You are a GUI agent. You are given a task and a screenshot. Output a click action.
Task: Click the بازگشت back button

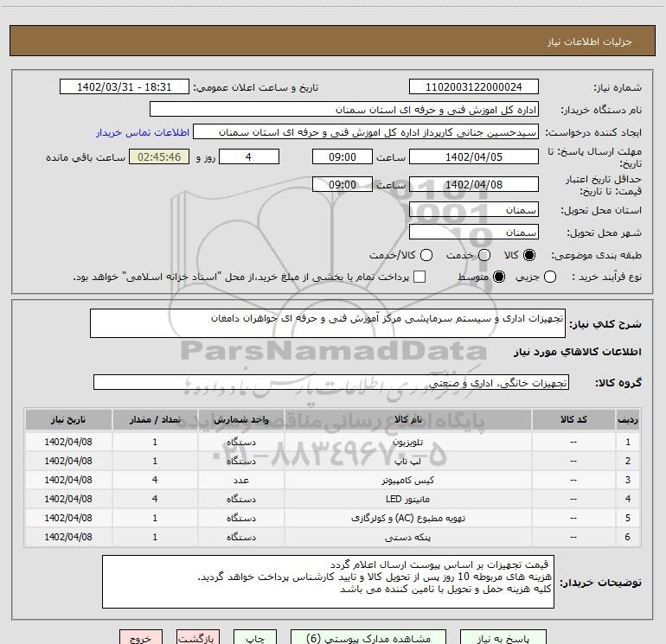pyautogui.click(x=198, y=638)
